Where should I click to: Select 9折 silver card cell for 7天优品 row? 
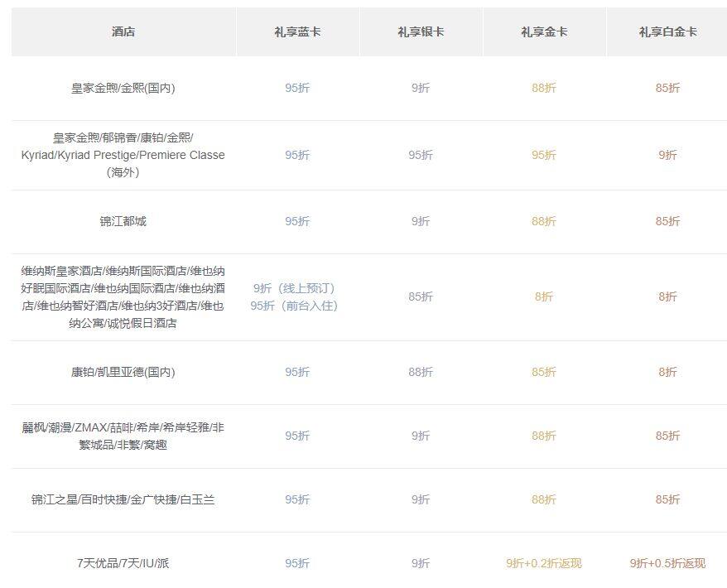pos(421,563)
